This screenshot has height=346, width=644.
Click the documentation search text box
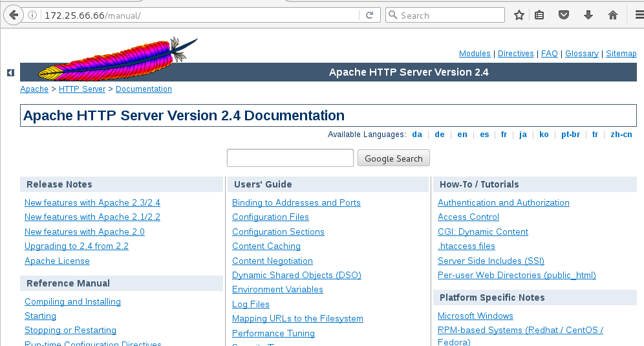point(290,158)
